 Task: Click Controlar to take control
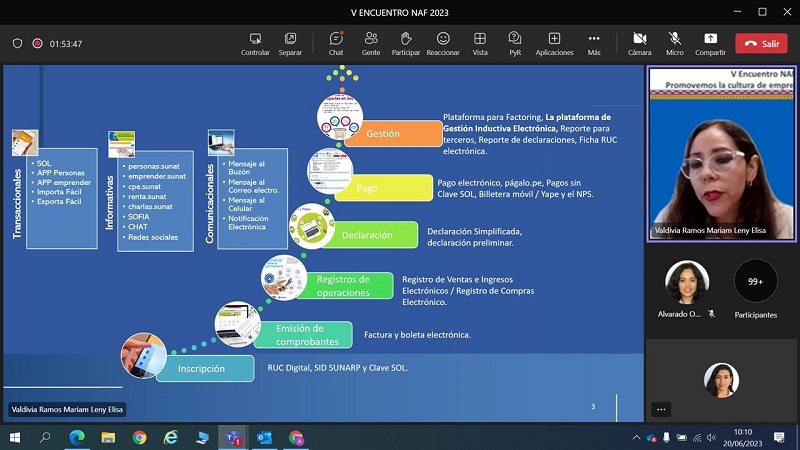coord(255,43)
